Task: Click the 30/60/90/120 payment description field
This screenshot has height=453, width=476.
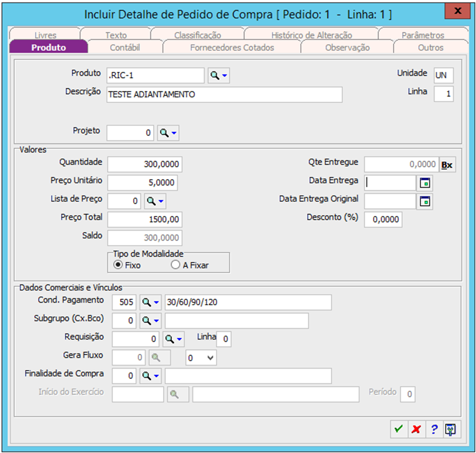Action: pyautogui.click(x=248, y=303)
